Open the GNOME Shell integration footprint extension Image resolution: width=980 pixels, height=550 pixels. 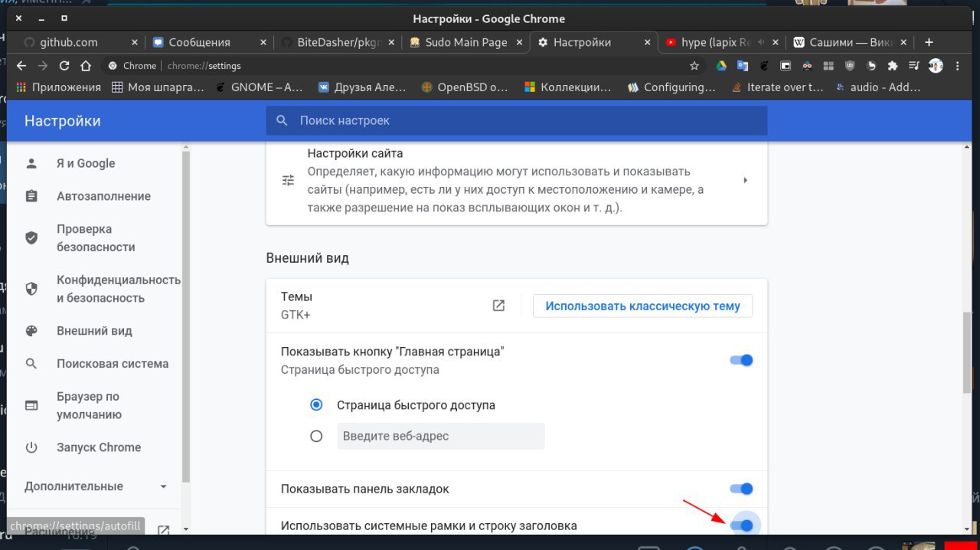click(763, 66)
